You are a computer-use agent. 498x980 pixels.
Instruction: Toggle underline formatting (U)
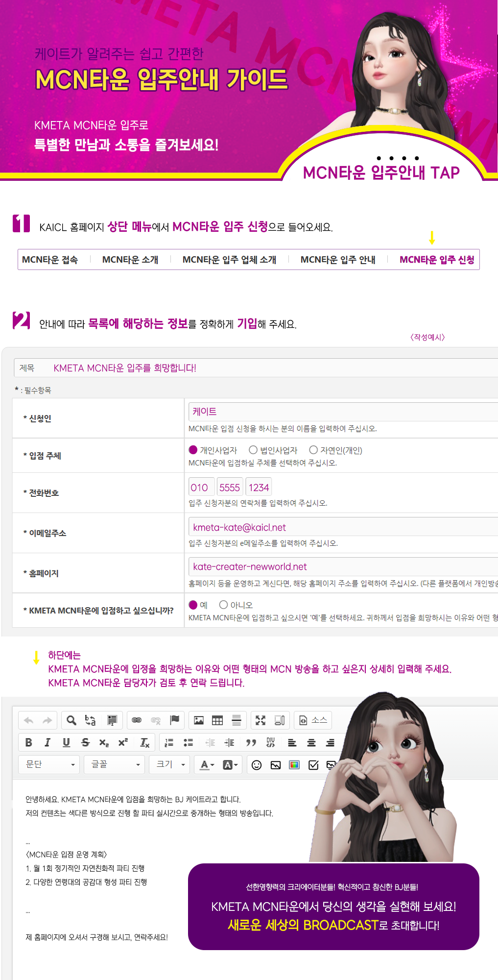point(66,742)
